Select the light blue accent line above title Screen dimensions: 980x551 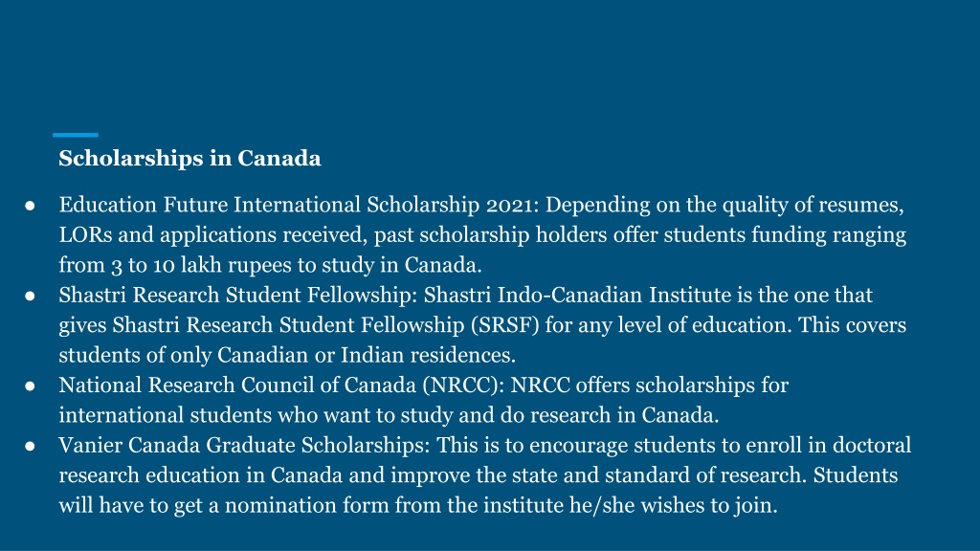[x=76, y=135]
